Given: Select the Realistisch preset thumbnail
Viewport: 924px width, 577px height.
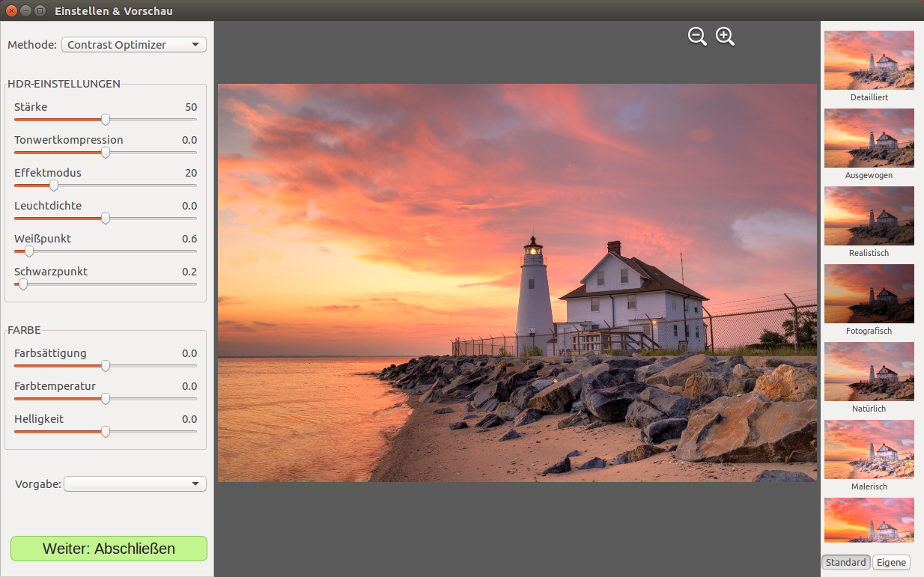Looking at the screenshot, I should [x=869, y=216].
